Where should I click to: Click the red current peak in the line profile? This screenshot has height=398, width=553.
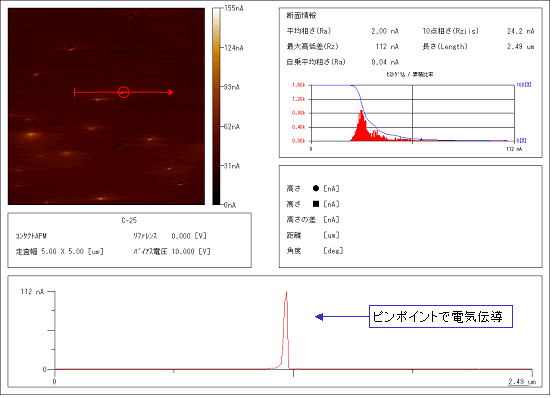tap(286, 330)
